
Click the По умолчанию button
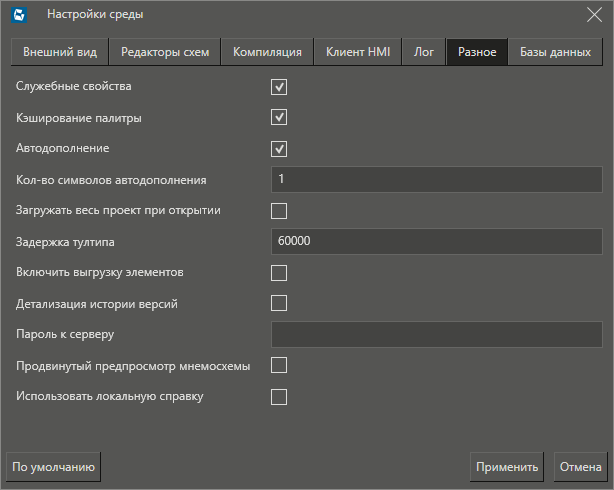pos(53,466)
